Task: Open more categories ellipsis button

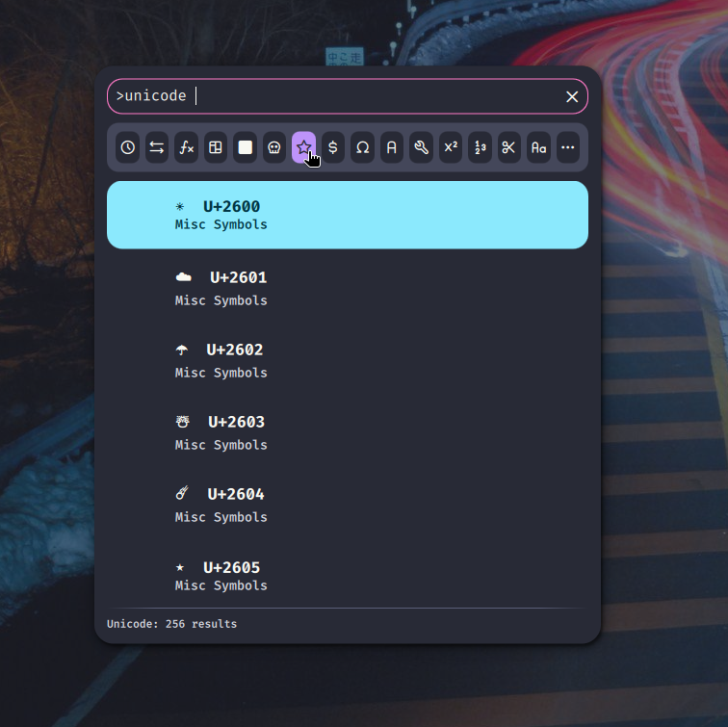Action: pos(568,147)
